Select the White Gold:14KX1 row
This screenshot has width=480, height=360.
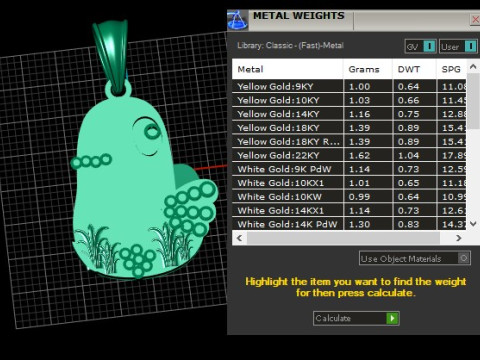point(349,210)
